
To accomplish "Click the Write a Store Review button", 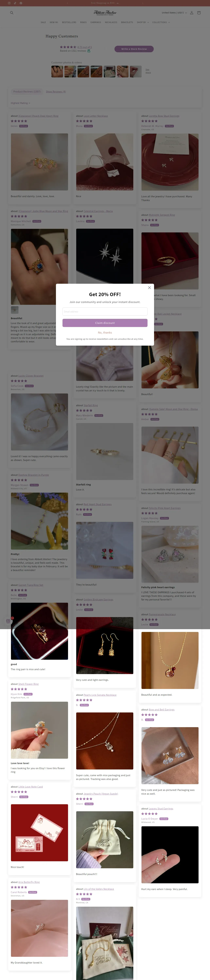I will (x=134, y=49).
